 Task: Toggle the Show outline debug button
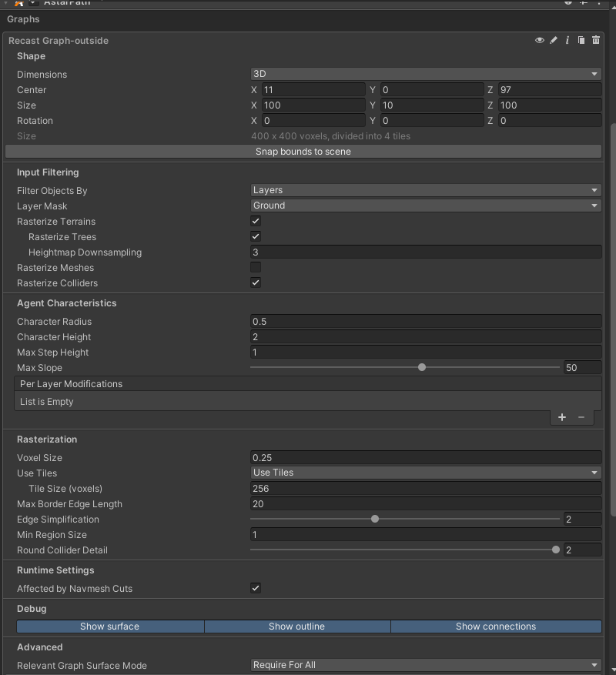296,627
